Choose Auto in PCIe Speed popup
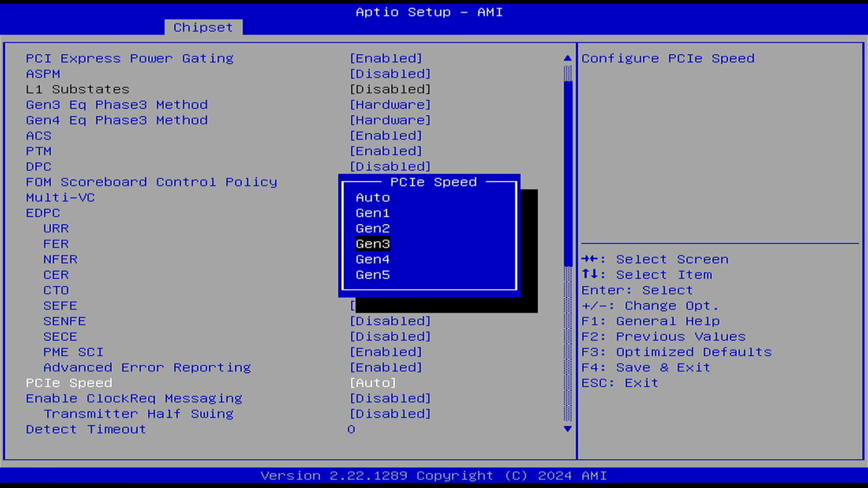The width and height of the screenshot is (868, 488). pos(373,197)
